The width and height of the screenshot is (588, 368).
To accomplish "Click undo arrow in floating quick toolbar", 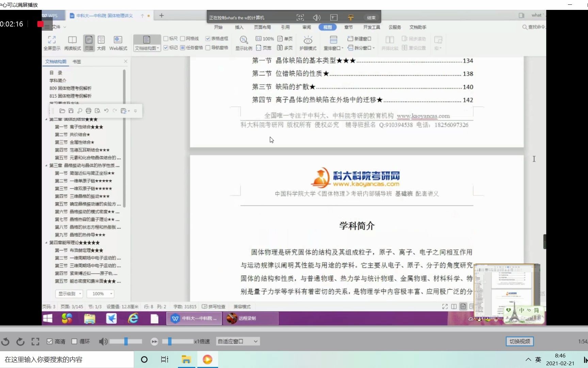I will pos(106,111).
